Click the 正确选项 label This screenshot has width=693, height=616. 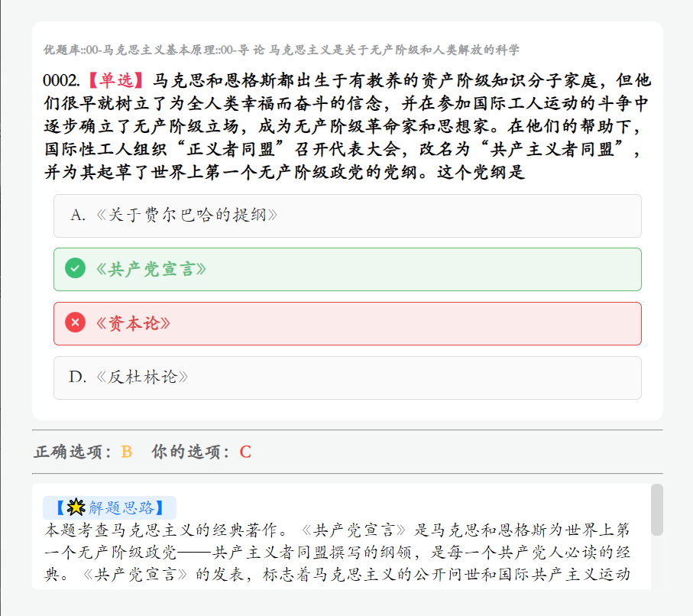[73, 452]
